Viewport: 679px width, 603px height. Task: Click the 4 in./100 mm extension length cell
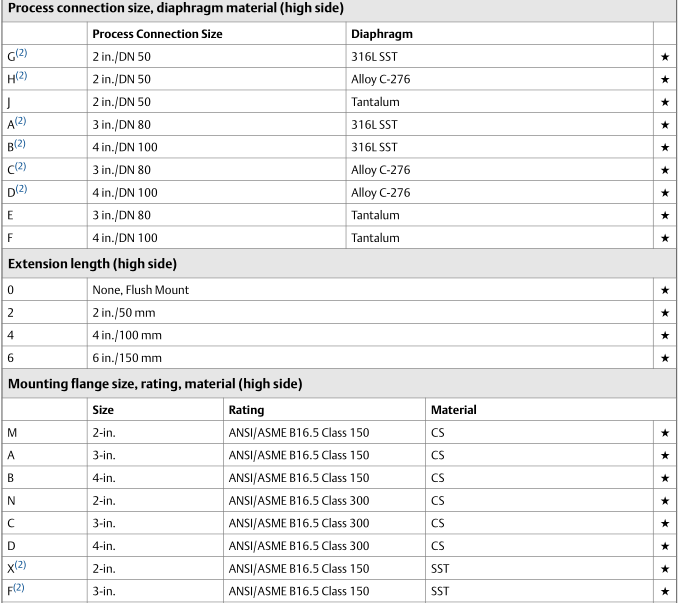click(127, 335)
